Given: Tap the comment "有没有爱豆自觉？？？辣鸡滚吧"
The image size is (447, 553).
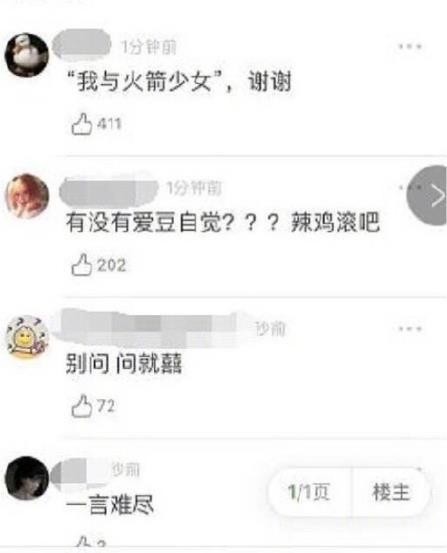Looking at the screenshot, I should click(x=223, y=222).
